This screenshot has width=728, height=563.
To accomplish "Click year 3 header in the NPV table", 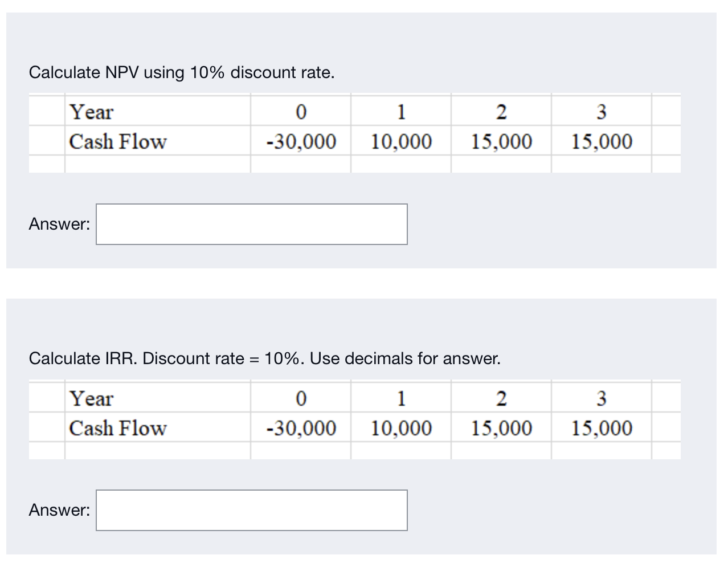I will pos(602,112).
